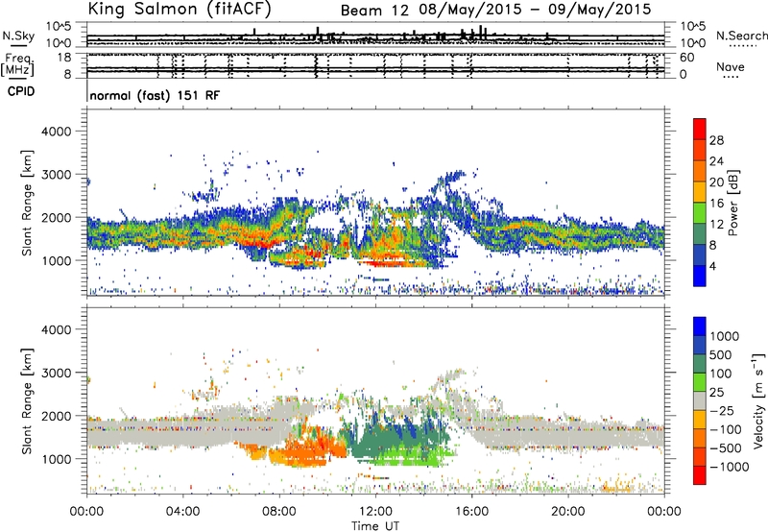Click the CPID row label
Viewport: 768px width, 532px height.
(21, 91)
